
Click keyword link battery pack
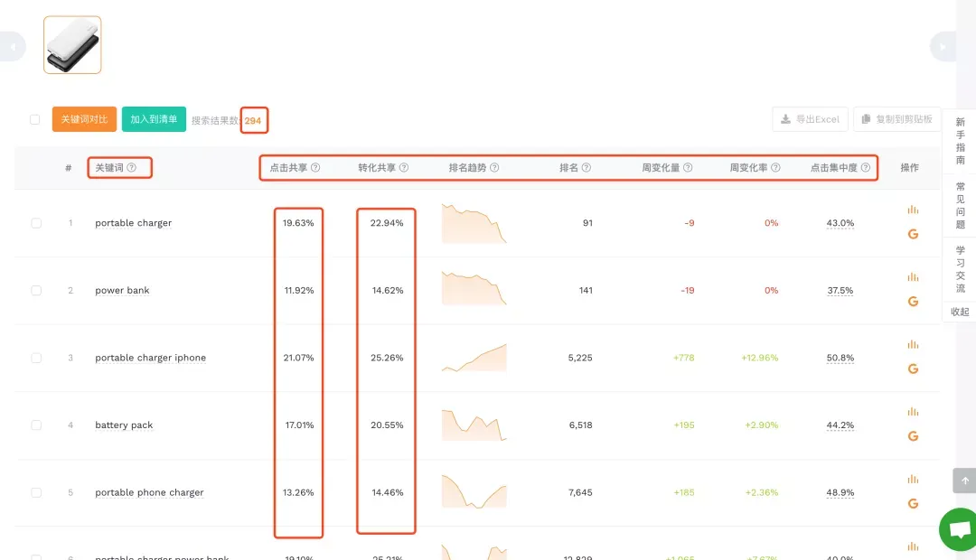click(x=124, y=425)
